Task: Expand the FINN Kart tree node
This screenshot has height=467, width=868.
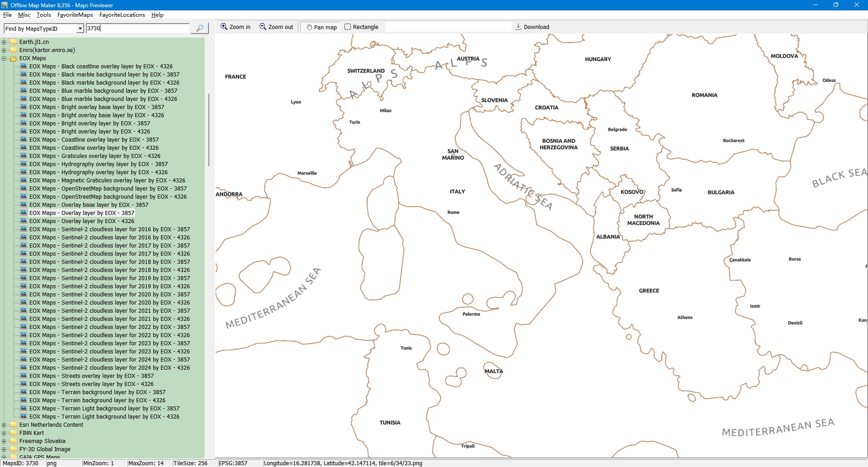Action: point(4,433)
